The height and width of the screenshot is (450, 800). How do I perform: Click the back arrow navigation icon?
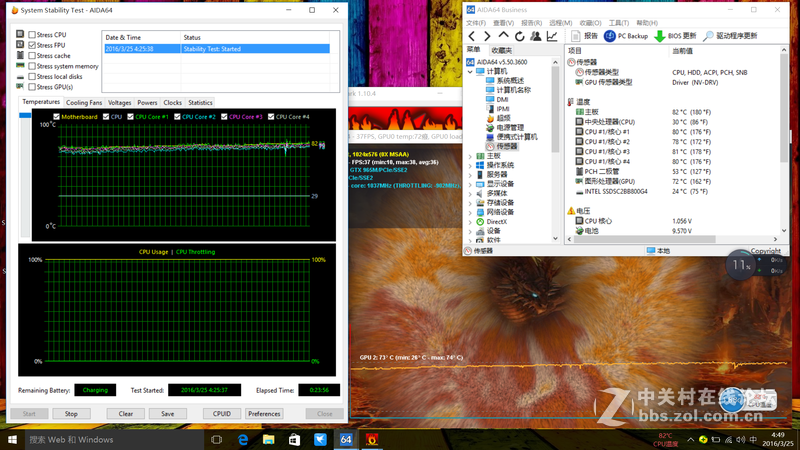[x=472, y=36]
